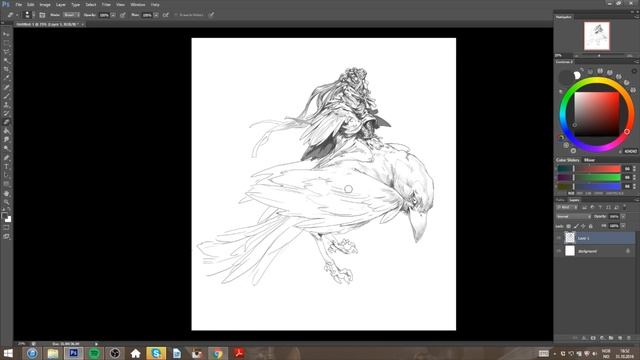Toggle pressure for opacity button
Image resolution: width=640 pixels, height=360 pixels.
coord(122,15)
